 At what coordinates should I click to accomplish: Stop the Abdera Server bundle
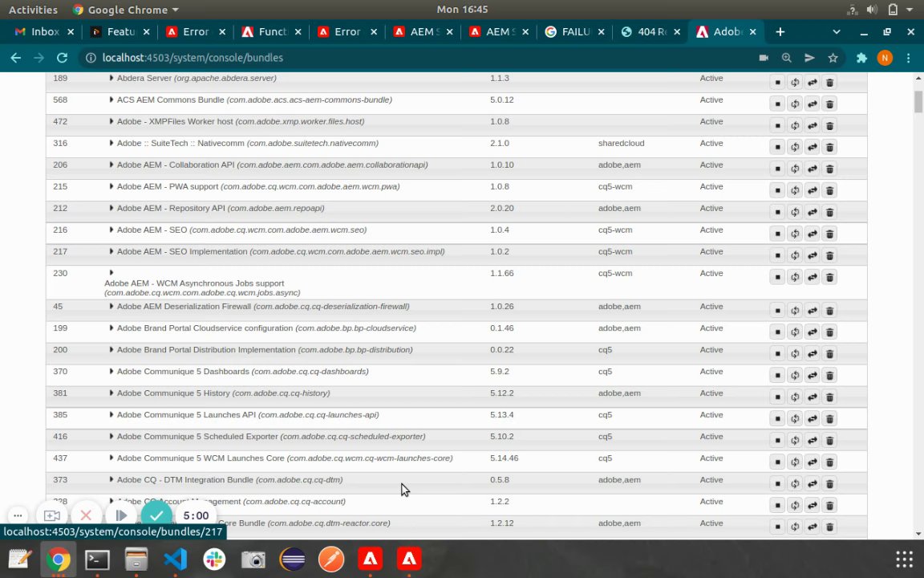(777, 83)
